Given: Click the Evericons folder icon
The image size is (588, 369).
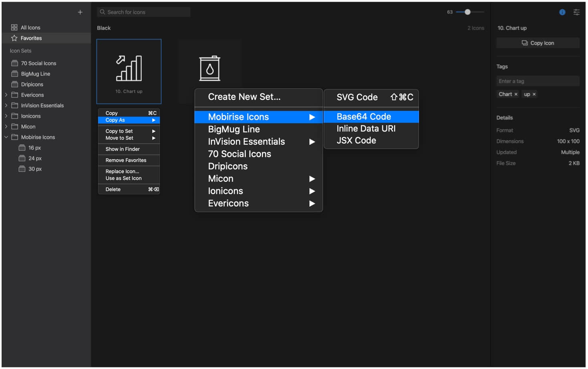Looking at the screenshot, I should [15, 95].
